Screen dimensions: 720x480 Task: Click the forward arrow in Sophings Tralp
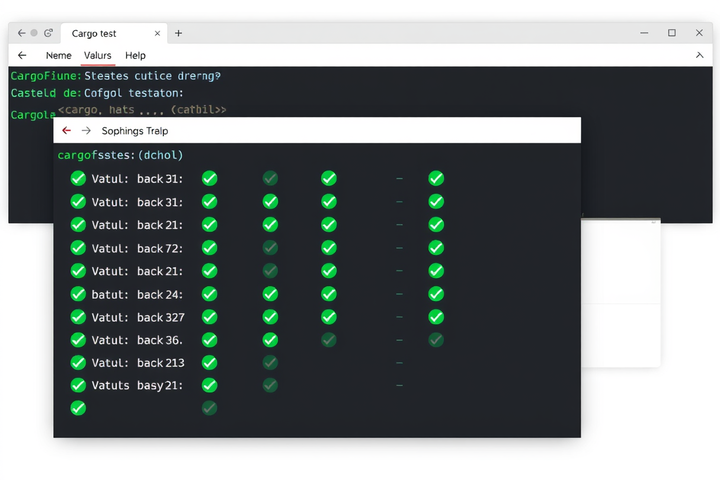[86, 130]
